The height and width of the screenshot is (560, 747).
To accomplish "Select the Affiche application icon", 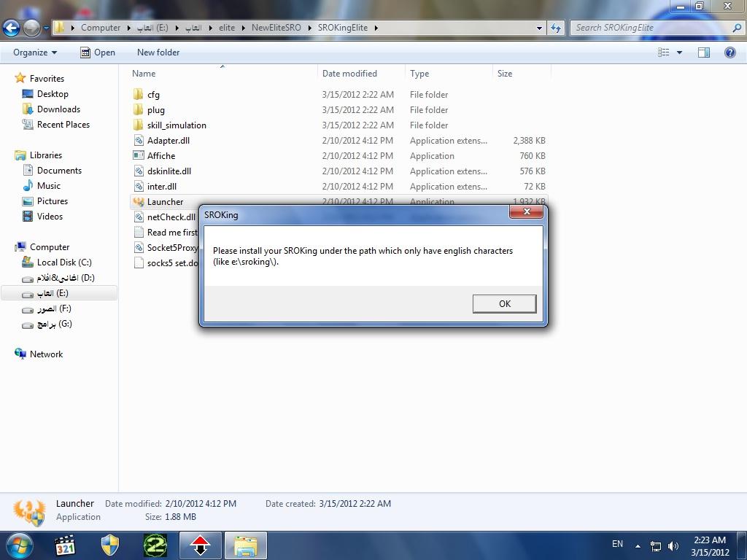I will tap(138, 156).
